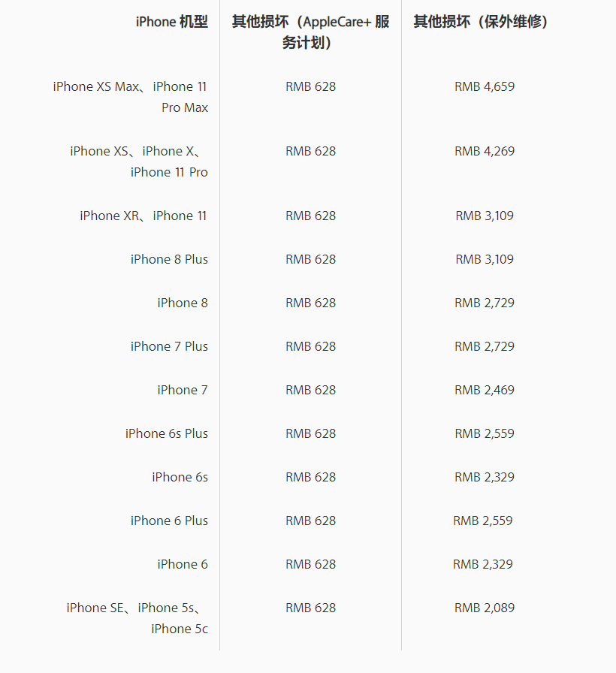
Task: Select the iPhone XR、iPhone 11 model cell
Action: 143,216
